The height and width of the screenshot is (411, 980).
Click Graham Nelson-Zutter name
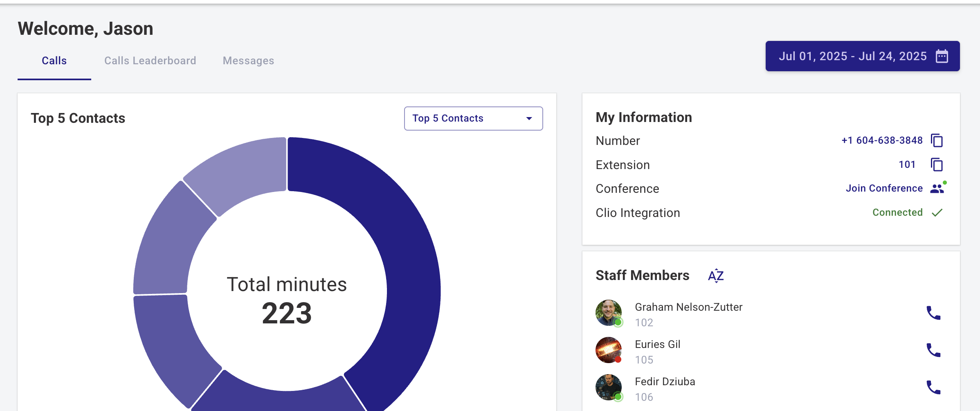click(688, 307)
